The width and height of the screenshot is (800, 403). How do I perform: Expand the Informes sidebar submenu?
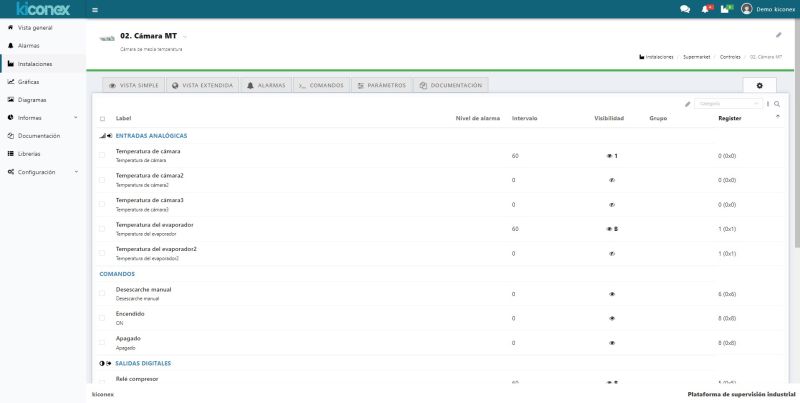point(43,118)
